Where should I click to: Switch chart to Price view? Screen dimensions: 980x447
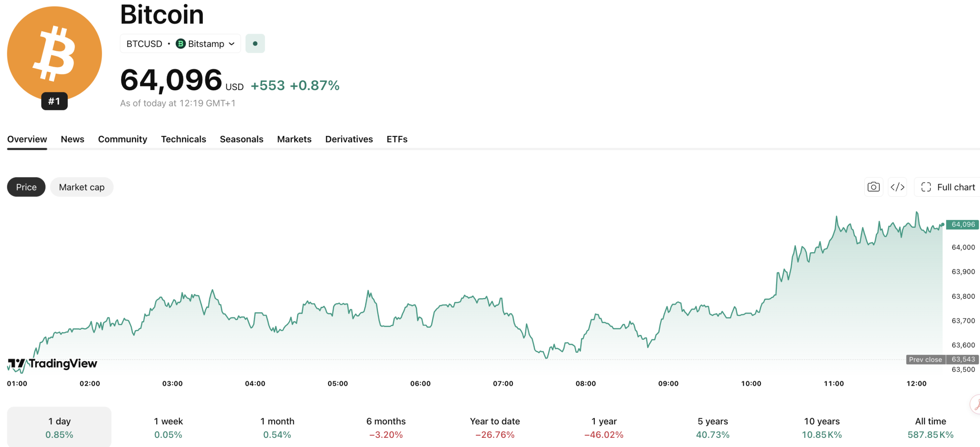click(26, 187)
